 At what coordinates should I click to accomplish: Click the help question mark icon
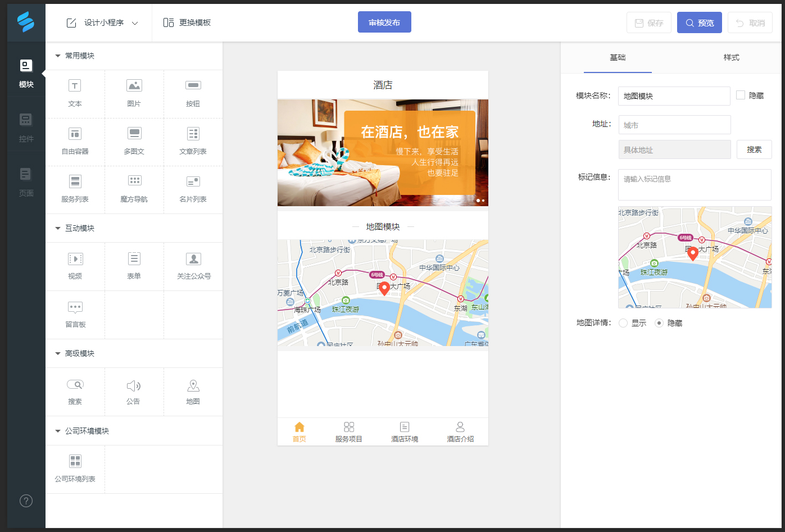26,501
